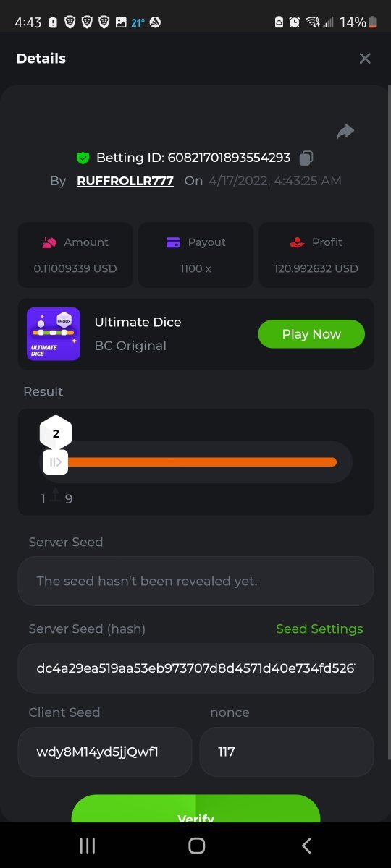Tap the share arrow icon
391x868 pixels.
pyautogui.click(x=345, y=131)
